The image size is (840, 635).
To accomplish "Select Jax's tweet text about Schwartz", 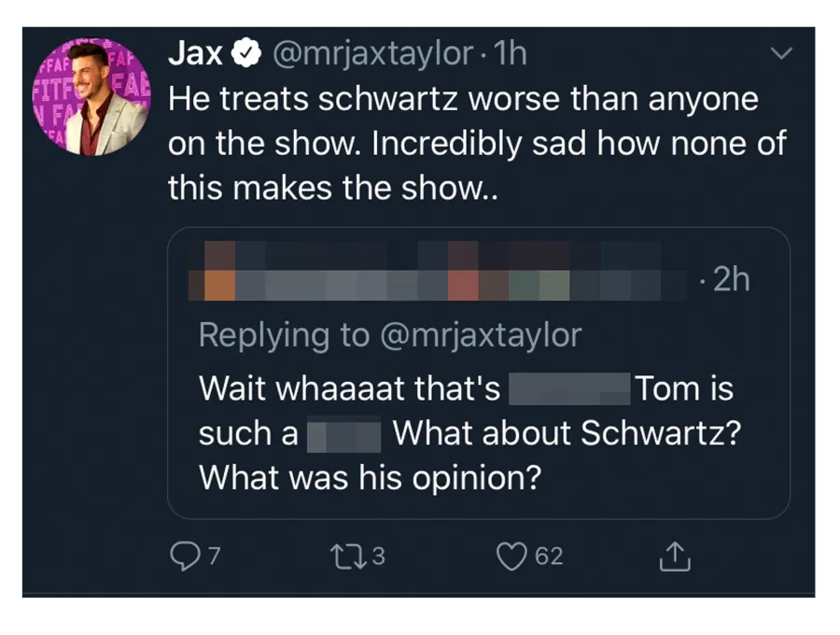I will click(x=467, y=142).
